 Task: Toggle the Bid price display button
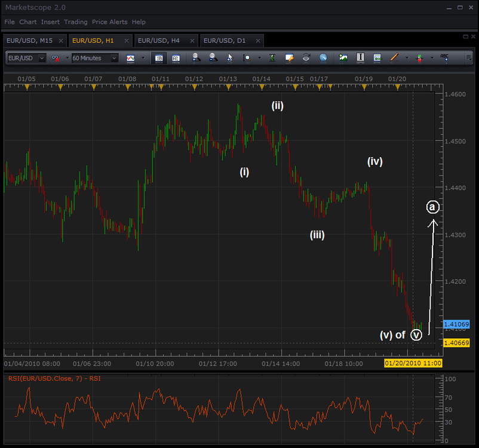coord(159,58)
